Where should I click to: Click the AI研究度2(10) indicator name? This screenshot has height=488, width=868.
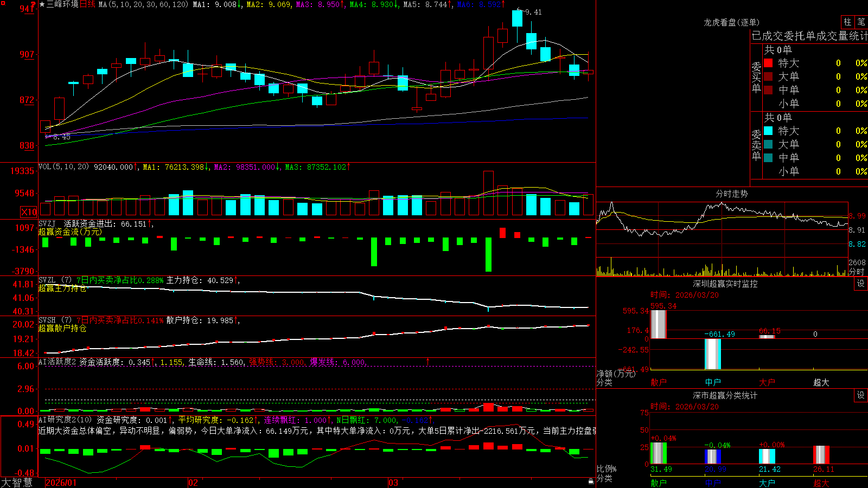tap(65, 420)
